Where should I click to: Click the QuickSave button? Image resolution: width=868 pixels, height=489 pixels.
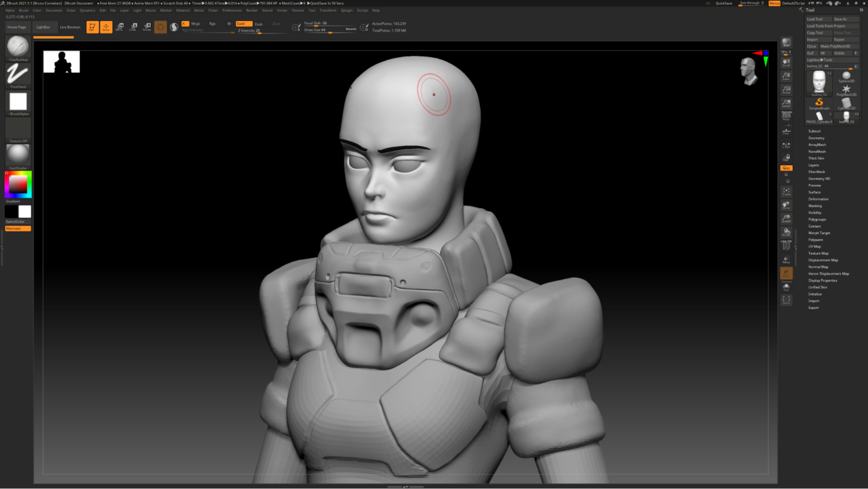[724, 3]
